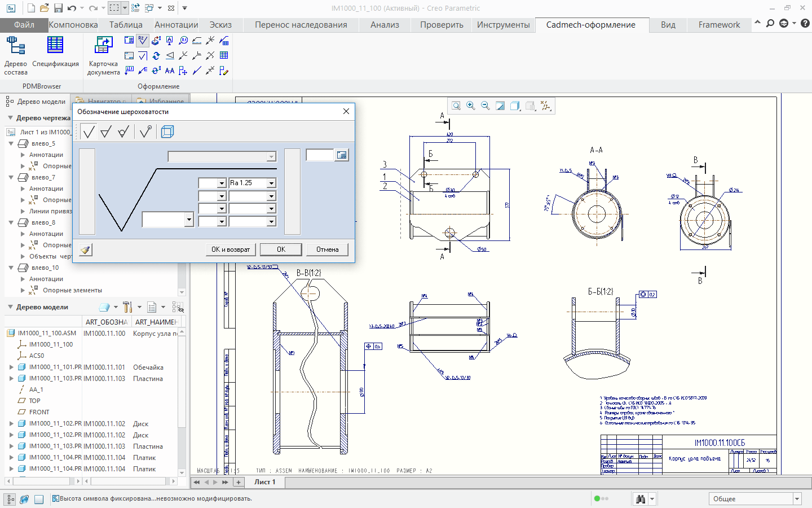The width and height of the screenshot is (812, 508).
Task: Click the refit view icon
Action: 456,106
